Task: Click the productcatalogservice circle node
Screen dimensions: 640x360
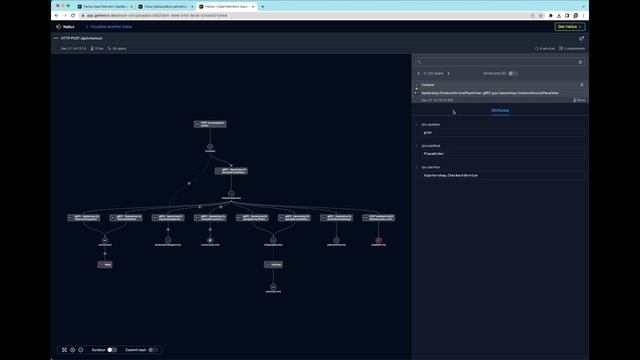Action: click(168, 240)
